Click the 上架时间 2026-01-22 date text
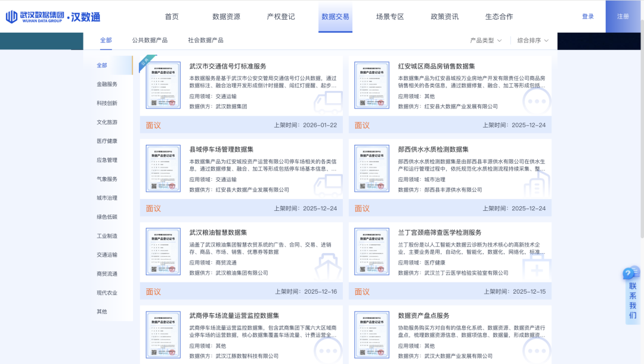 [x=305, y=125]
